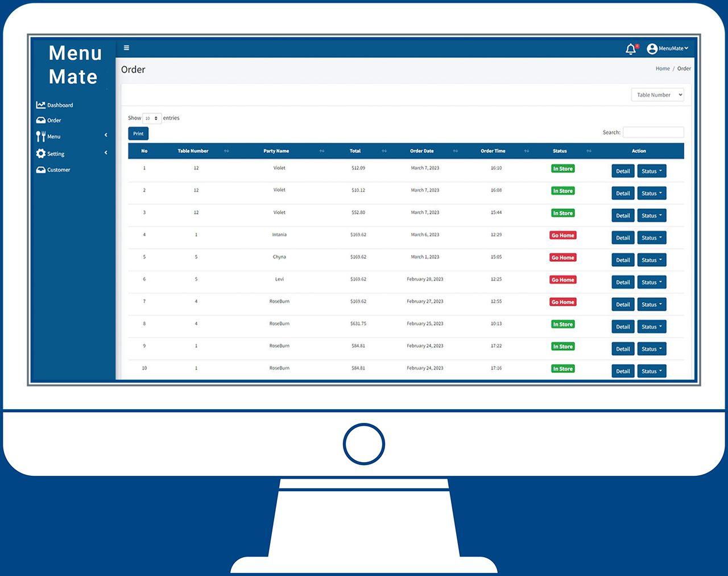Click the Order breadcrumb text
This screenshot has height=576, width=728.
(684, 68)
